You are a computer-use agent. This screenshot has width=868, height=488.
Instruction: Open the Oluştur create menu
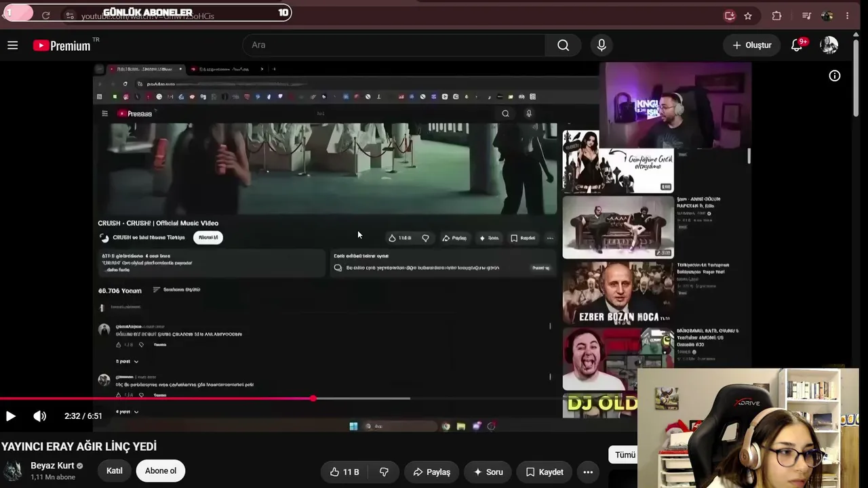(x=751, y=45)
